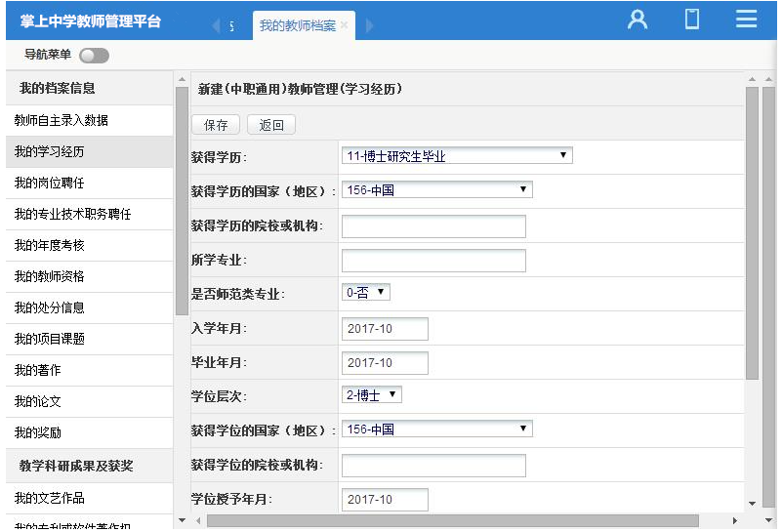Image resolution: width=782 pixels, height=532 pixels.
Task: Click the horizontal scrollbar thumb
Action: 452,520
